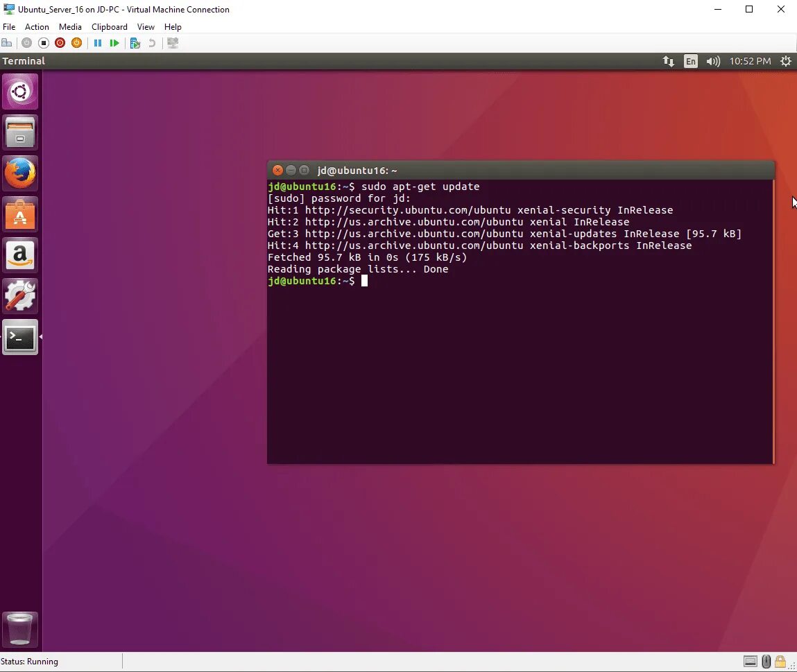Close the jd@ubuntu16 terminal window

coord(277,171)
